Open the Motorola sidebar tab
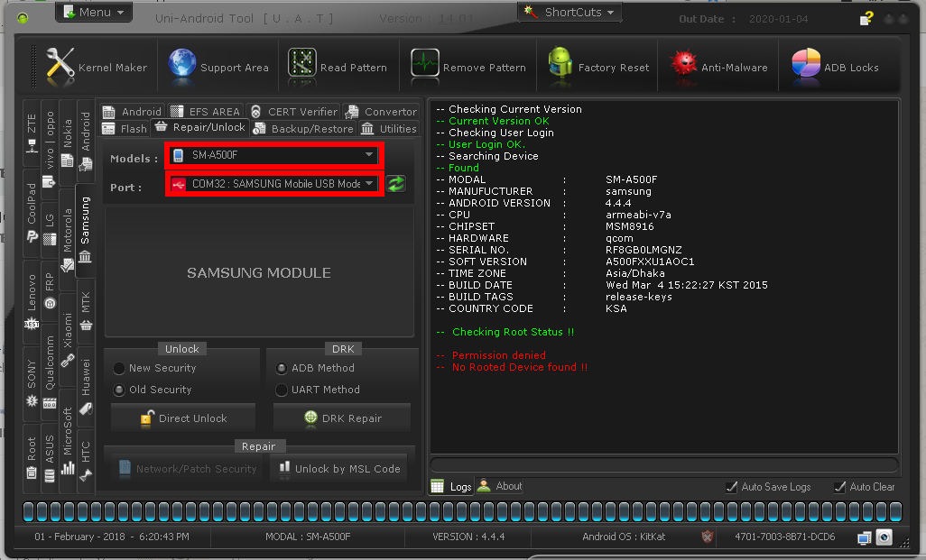The image size is (926, 560). click(68, 239)
